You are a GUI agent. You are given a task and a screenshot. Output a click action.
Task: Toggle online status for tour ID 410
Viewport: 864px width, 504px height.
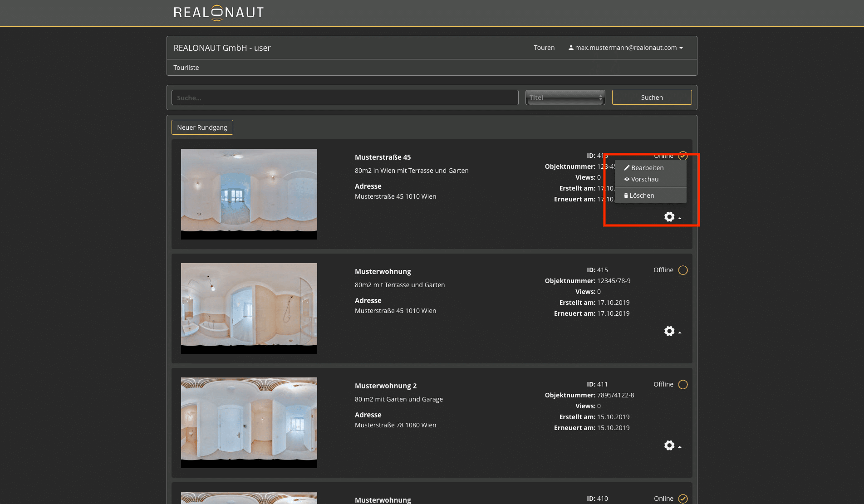(683, 499)
